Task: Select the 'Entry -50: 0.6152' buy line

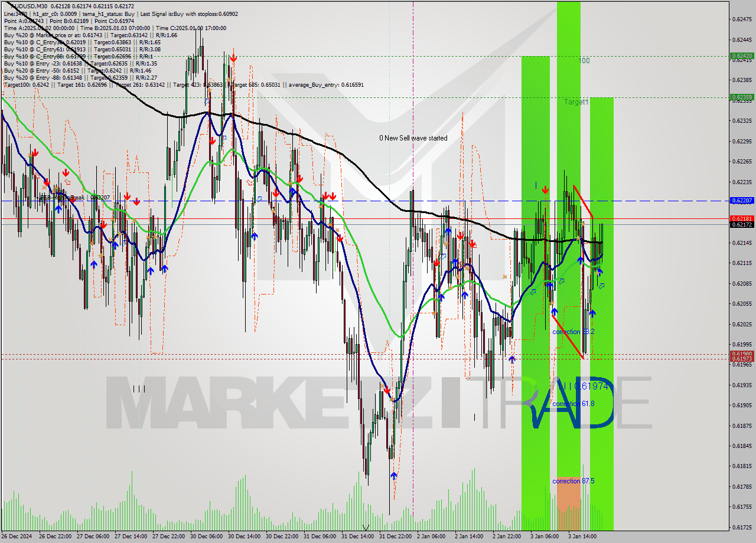Action: pyautogui.click(x=78, y=70)
